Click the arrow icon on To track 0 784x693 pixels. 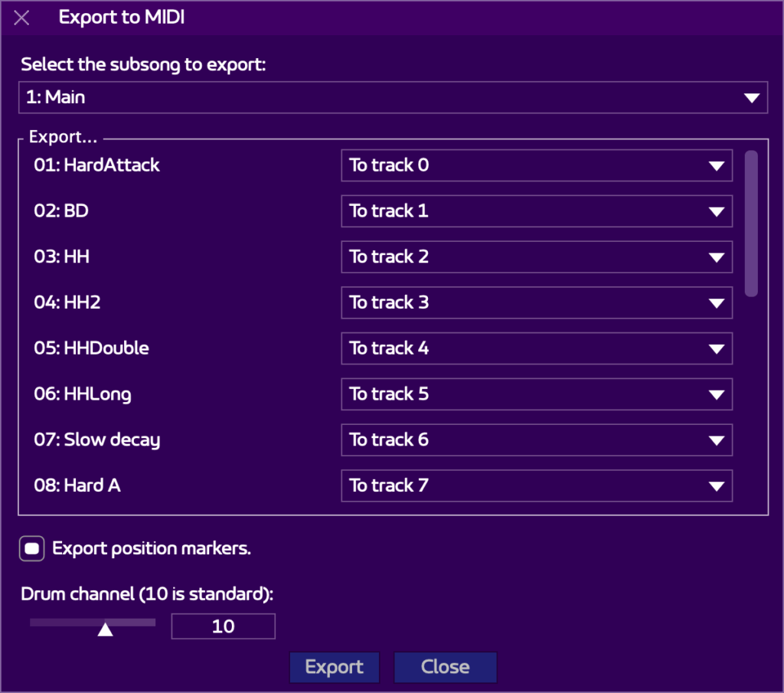716,166
